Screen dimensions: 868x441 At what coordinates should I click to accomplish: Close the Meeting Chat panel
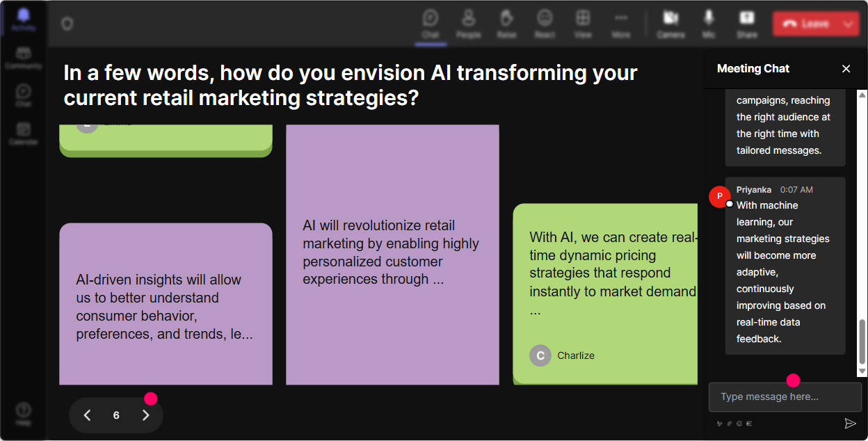846,68
